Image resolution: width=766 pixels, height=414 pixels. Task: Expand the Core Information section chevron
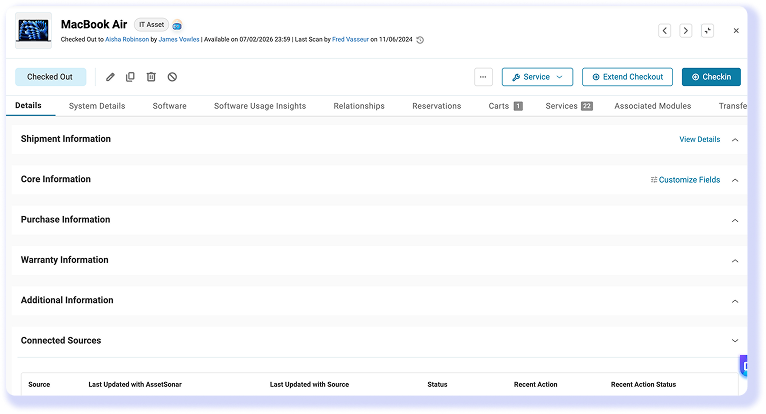(735, 180)
